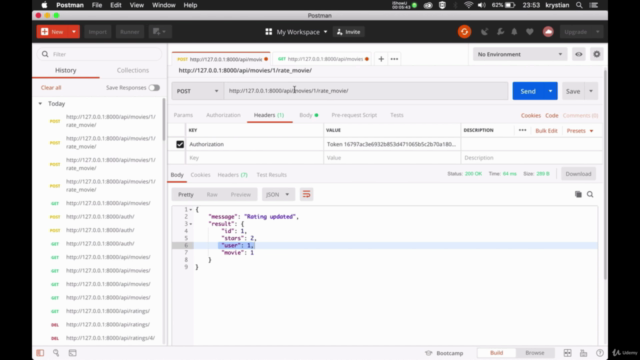Click the request URL input field
640x360 pixels.
click(366, 91)
